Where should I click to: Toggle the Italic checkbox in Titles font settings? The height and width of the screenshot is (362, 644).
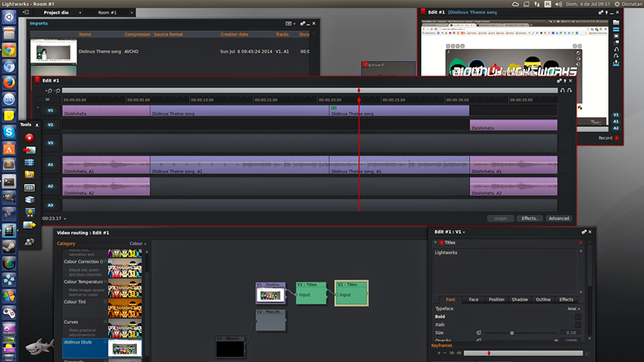pyautogui.click(x=578, y=324)
